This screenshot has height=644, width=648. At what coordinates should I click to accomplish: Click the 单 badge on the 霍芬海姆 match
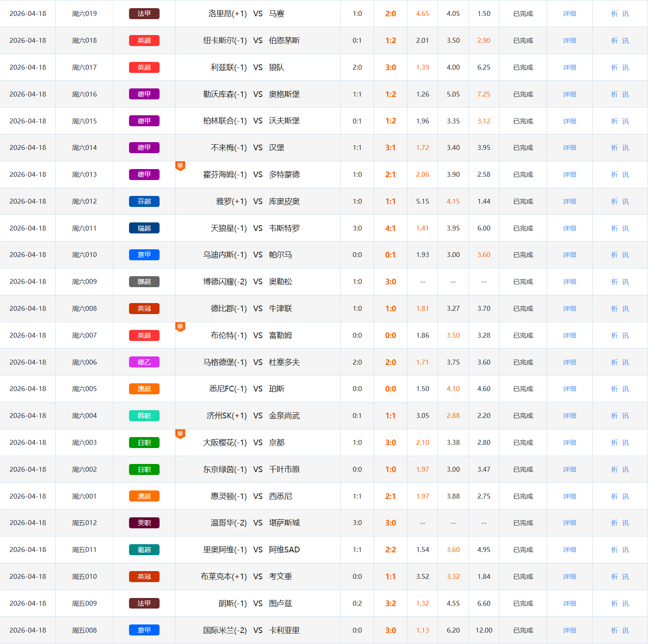180,166
